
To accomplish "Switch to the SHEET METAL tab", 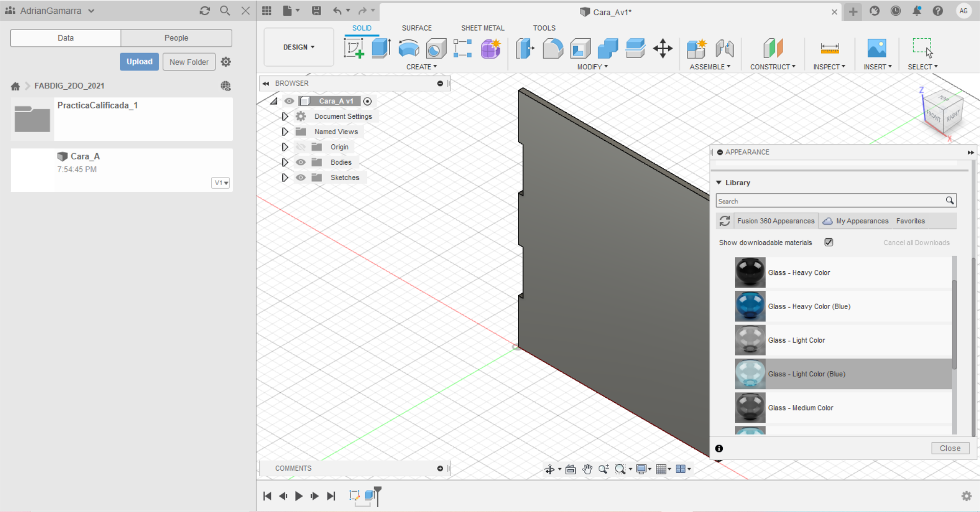I will [x=482, y=28].
